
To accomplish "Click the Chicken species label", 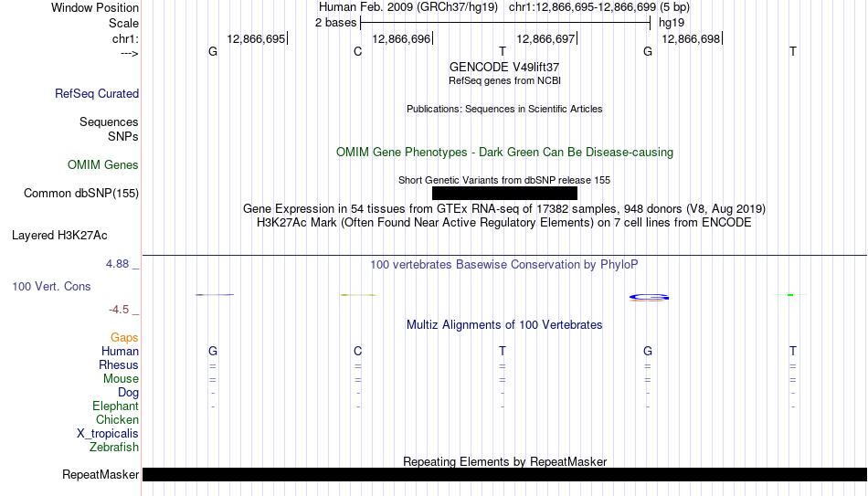I will 117,420.
